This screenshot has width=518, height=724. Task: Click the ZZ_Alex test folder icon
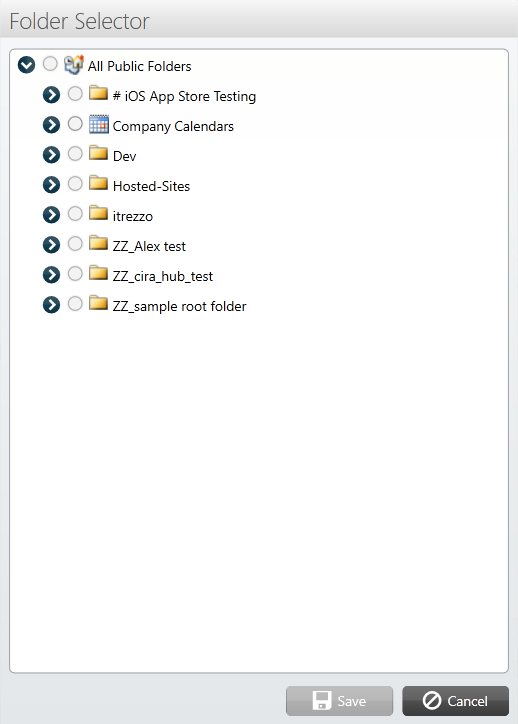98,243
